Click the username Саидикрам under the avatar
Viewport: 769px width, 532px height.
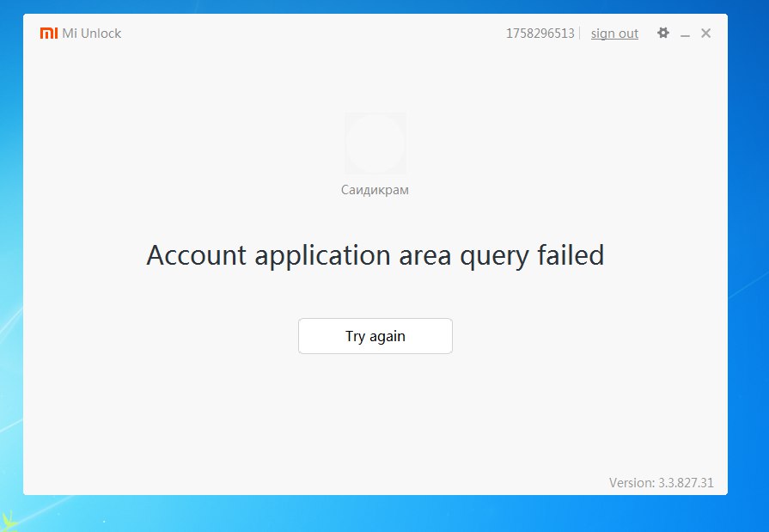point(375,190)
